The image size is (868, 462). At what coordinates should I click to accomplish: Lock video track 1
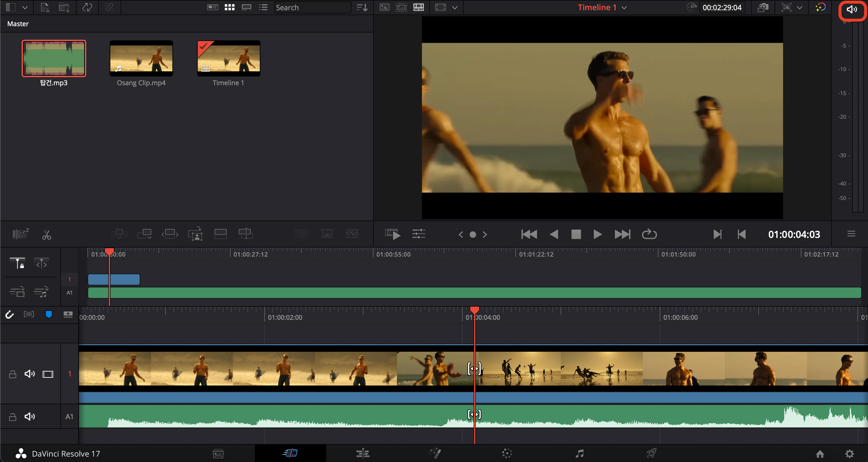click(12, 374)
